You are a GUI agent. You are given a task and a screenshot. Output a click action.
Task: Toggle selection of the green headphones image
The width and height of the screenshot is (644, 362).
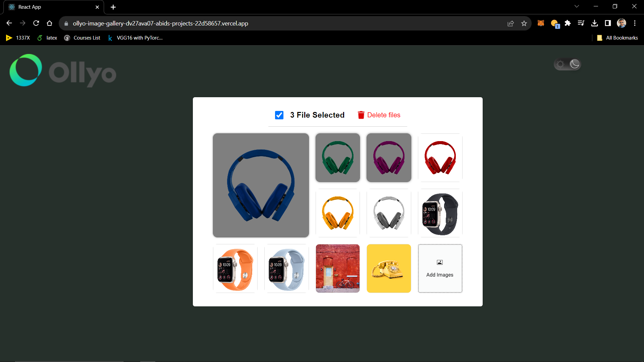[x=337, y=158]
